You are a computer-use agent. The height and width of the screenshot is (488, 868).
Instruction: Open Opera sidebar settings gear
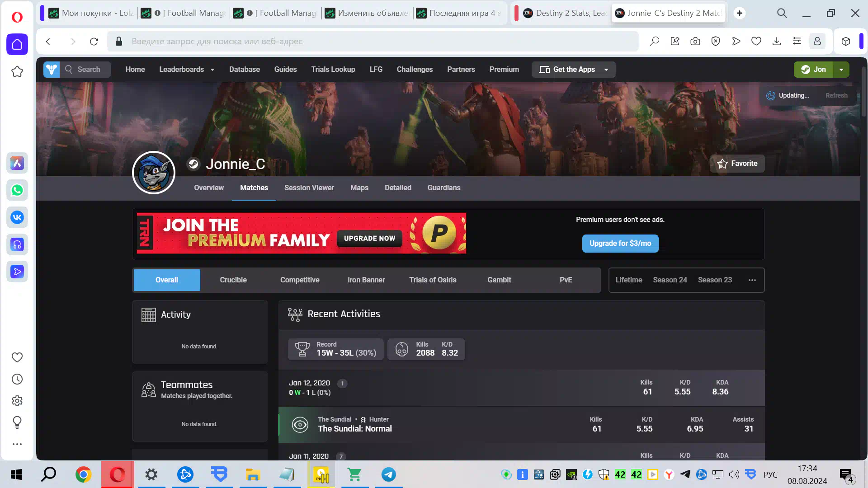tap(17, 401)
